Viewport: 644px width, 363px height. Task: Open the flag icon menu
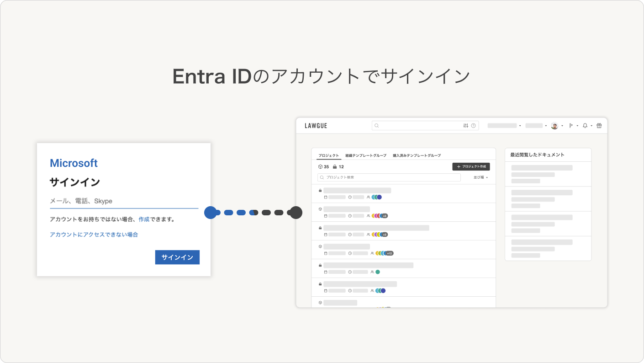pyautogui.click(x=571, y=126)
